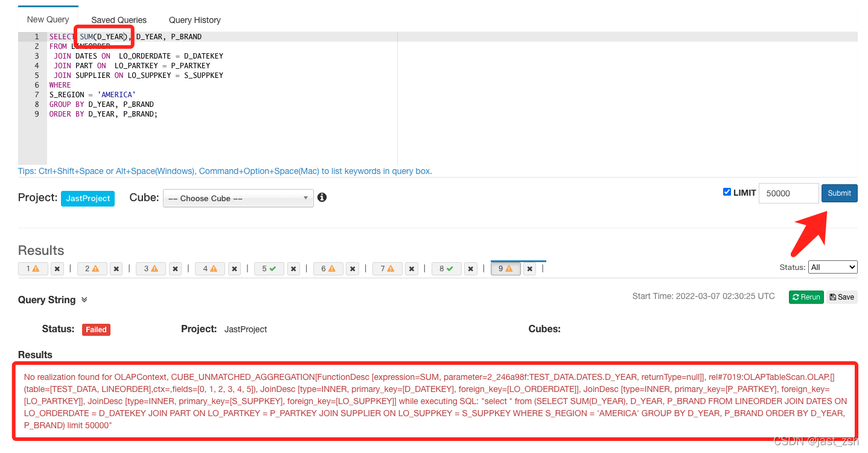Toggle the LIMIT checkbox
Screen dimensions: 868x453
[727, 192]
